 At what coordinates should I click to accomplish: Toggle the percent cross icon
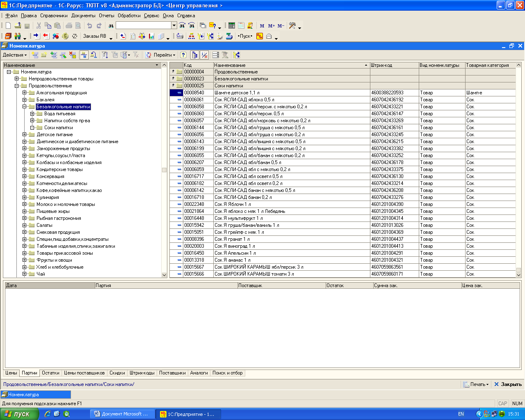204,55
